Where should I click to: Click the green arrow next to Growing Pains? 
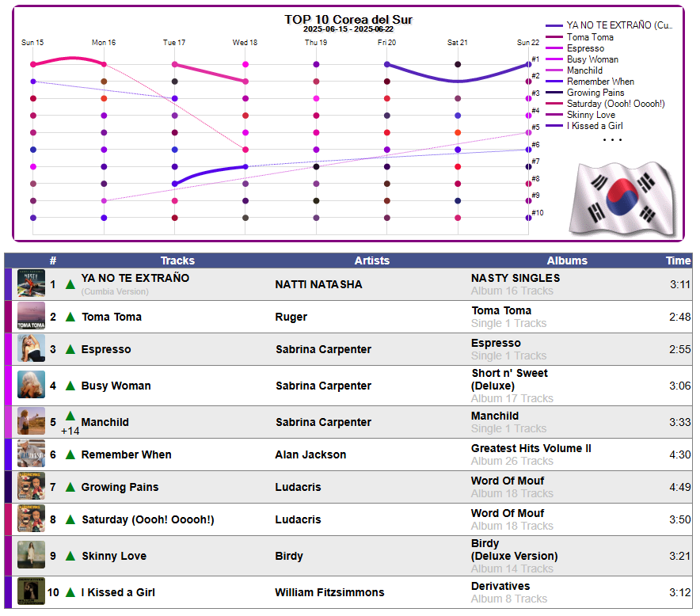(x=70, y=488)
